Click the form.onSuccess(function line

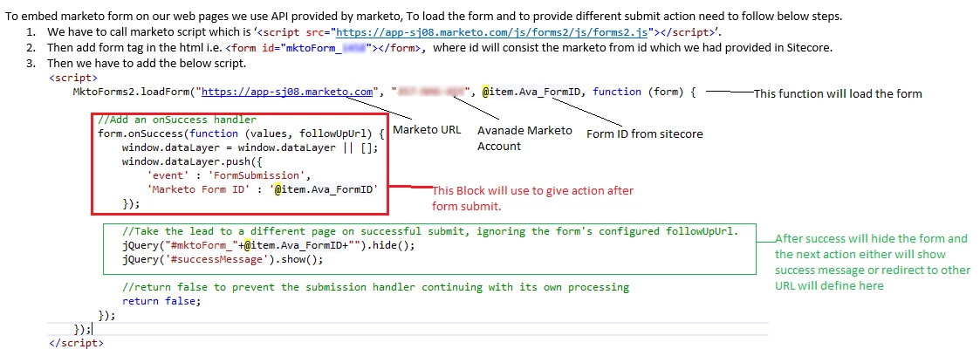[241, 133]
